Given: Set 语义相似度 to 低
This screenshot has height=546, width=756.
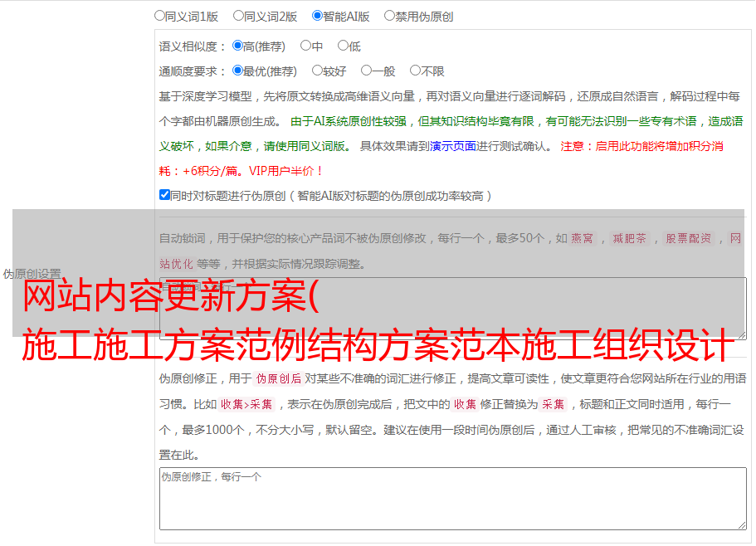Looking at the screenshot, I should point(343,46).
